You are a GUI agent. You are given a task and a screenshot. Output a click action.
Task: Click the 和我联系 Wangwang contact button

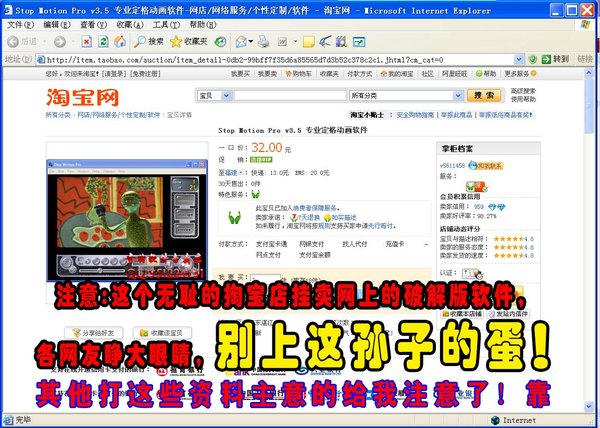[x=486, y=166]
